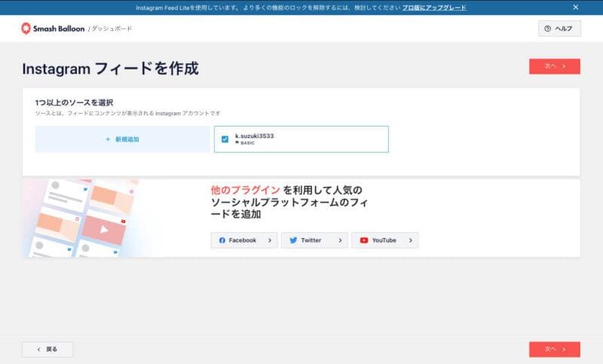Click the help question mark icon
This screenshot has height=364, width=603.
click(547, 29)
